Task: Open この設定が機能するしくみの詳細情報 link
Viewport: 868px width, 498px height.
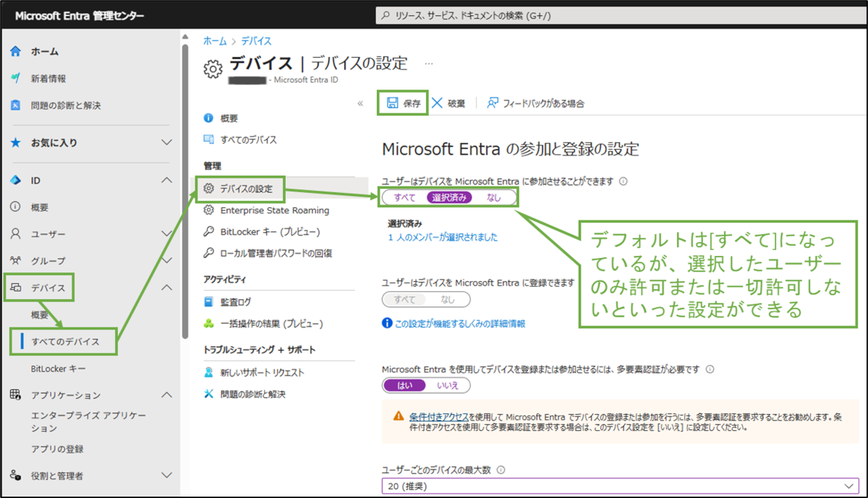Action: tap(460, 324)
